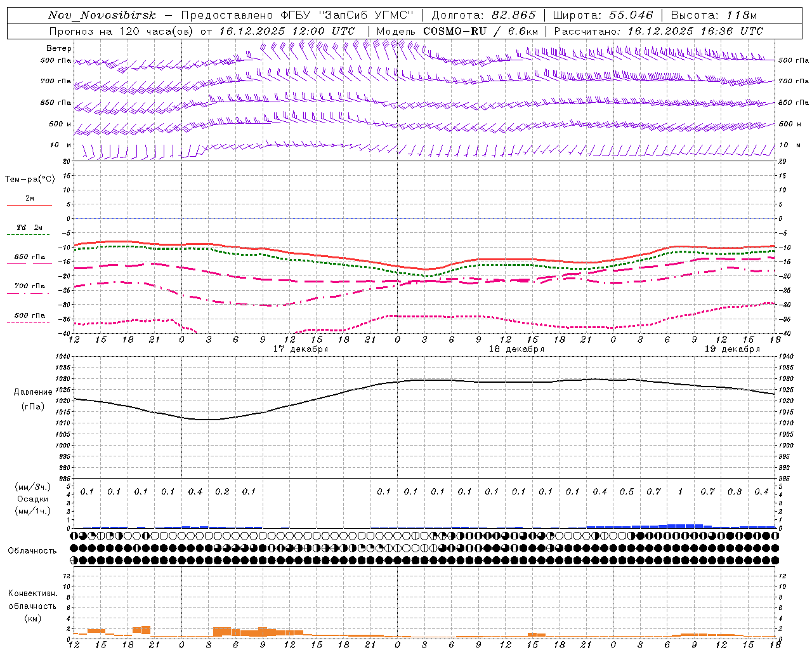The width and height of the screenshot is (812, 650).
Task: Select the 'Долгота: 82.865' header field
Action: pyautogui.click(x=483, y=15)
